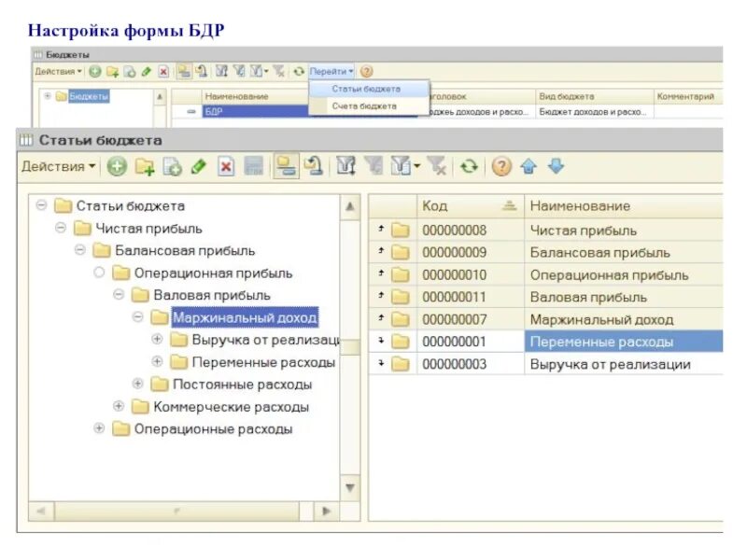Expand Бюджеты tree node in back window
The width and height of the screenshot is (747, 560).
tap(48, 96)
